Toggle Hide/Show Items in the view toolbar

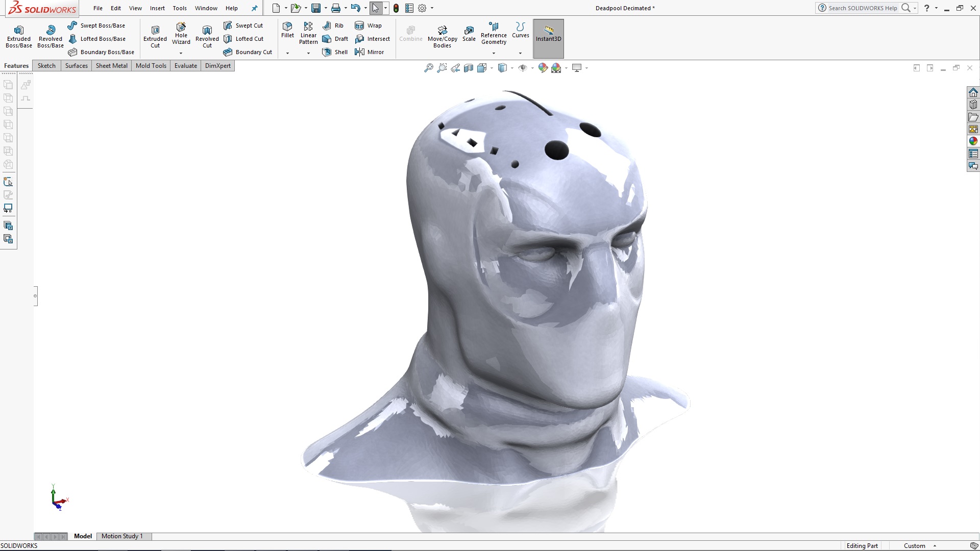524,67
